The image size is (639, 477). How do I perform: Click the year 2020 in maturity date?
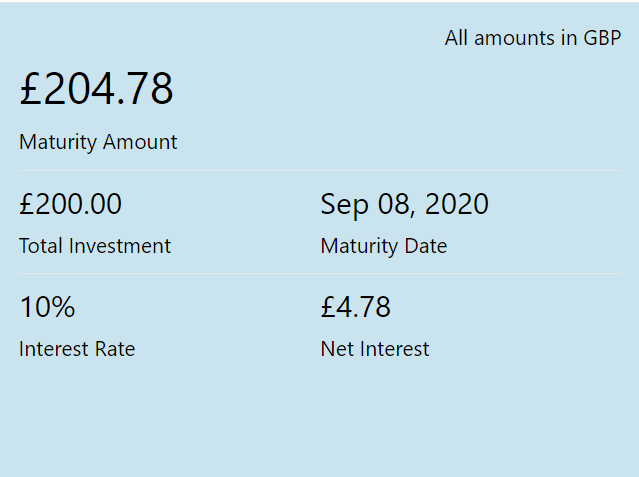click(456, 204)
